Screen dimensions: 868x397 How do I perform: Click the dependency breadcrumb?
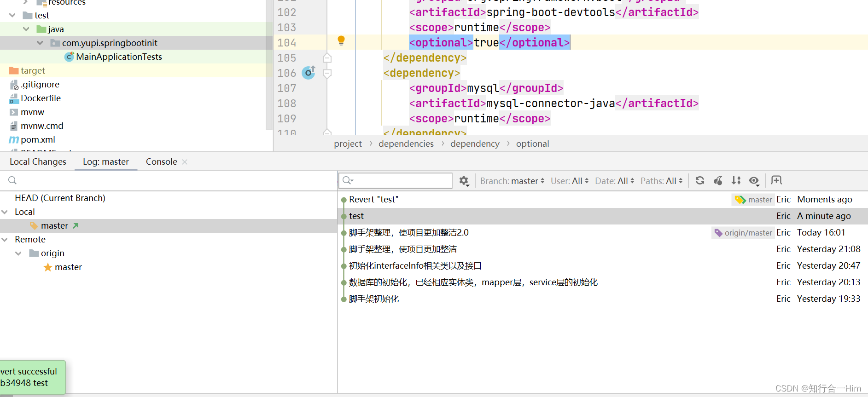point(475,144)
